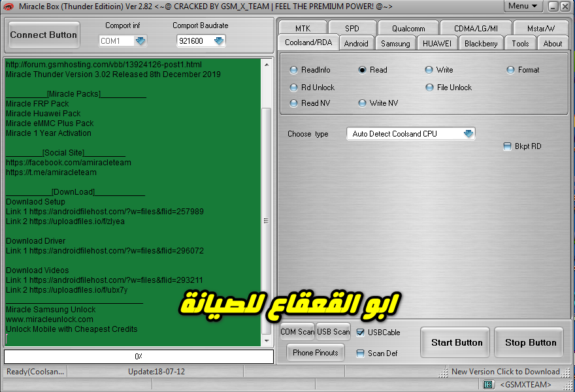Click the forum.gsmhosting.com URL line in log
The image size is (575, 392).
click(x=104, y=65)
